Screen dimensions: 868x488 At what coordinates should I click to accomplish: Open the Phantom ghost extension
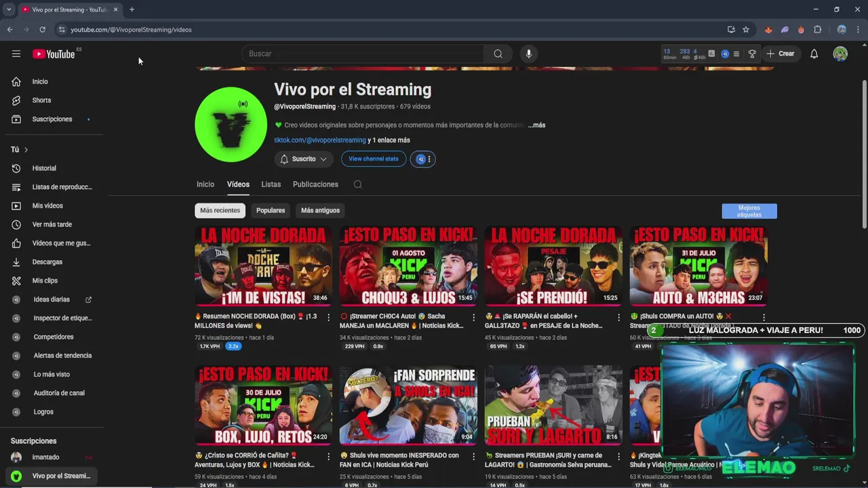785,29
